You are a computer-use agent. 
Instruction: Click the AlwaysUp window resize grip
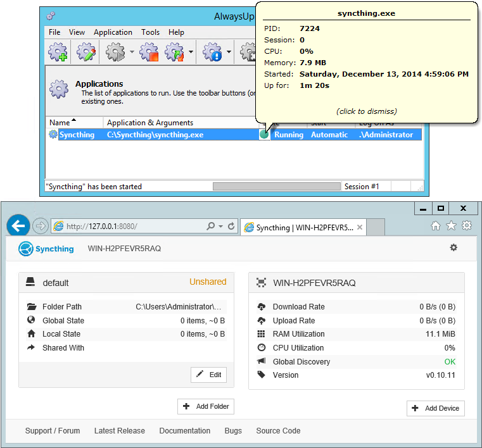coord(420,188)
